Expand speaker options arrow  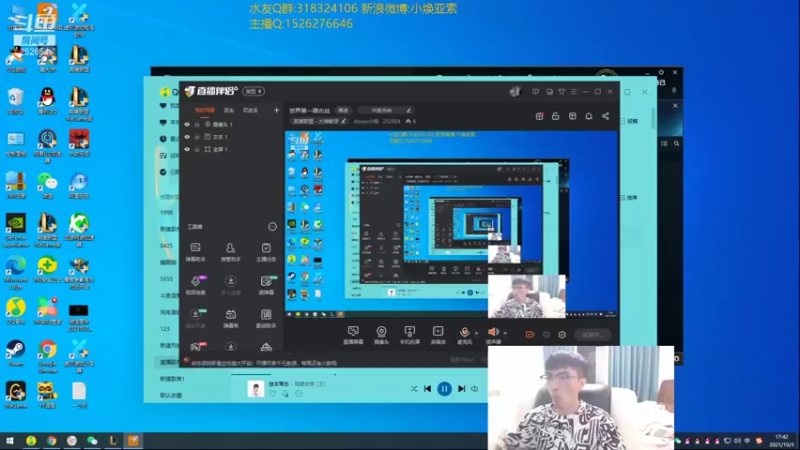click(505, 333)
